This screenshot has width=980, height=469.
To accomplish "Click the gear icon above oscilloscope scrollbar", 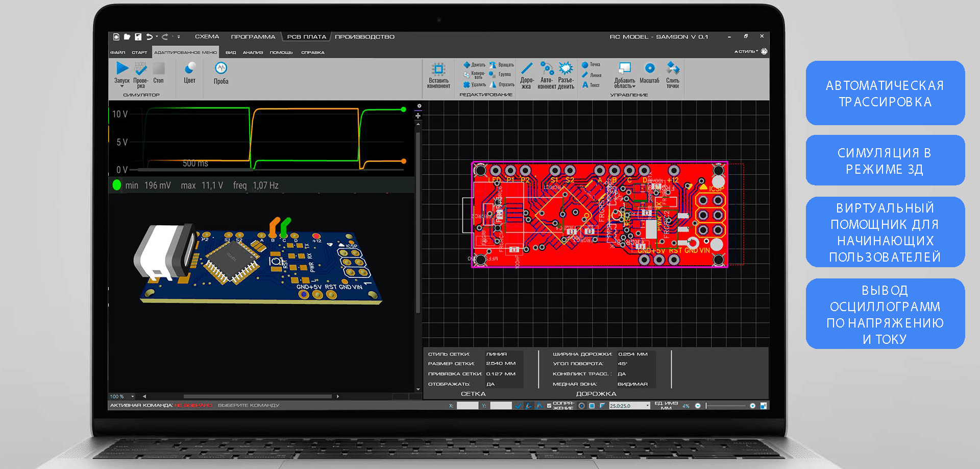I will pyautogui.click(x=419, y=106).
